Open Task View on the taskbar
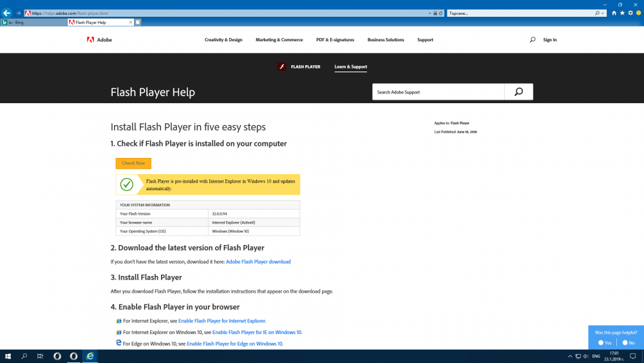 [40, 356]
